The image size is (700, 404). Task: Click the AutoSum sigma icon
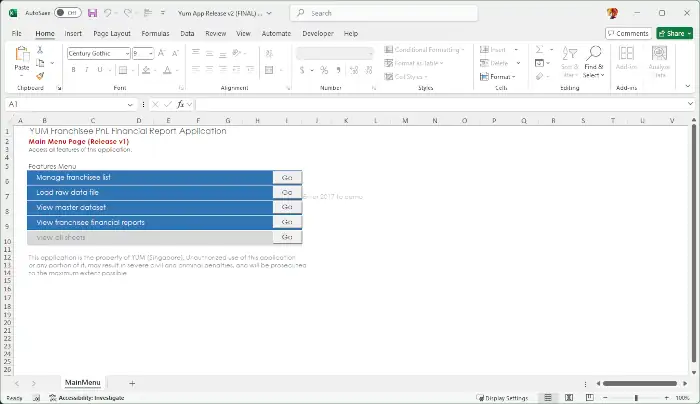tap(539, 49)
